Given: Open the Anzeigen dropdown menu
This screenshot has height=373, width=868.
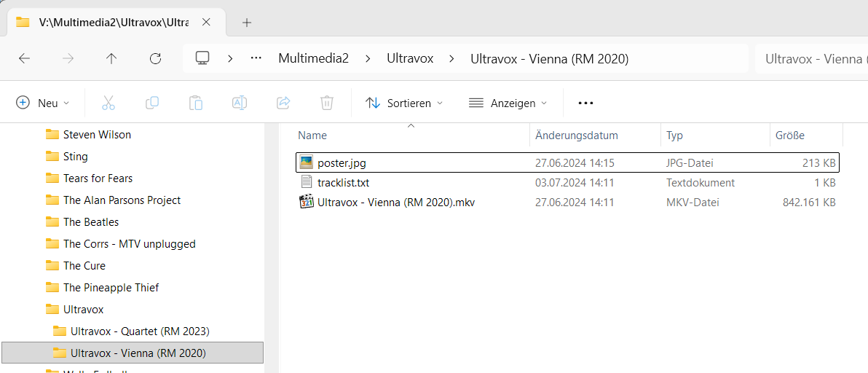Looking at the screenshot, I should click(x=508, y=103).
